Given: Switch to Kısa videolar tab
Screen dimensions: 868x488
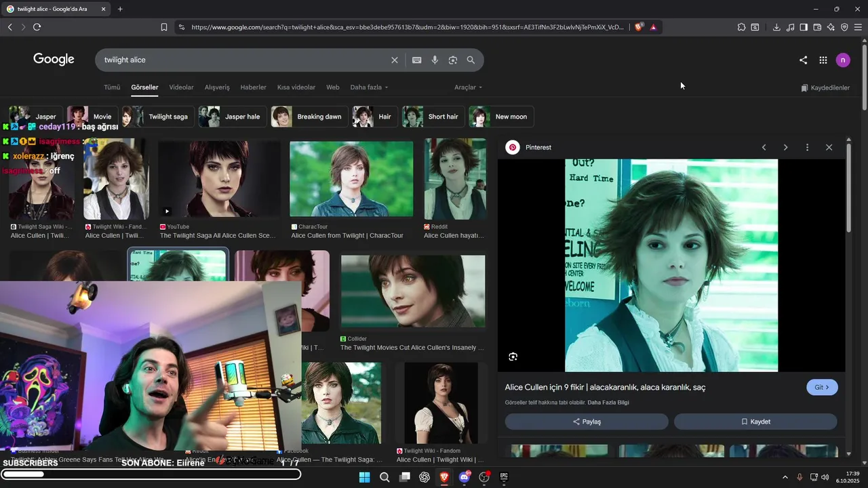Looking at the screenshot, I should 296,87.
